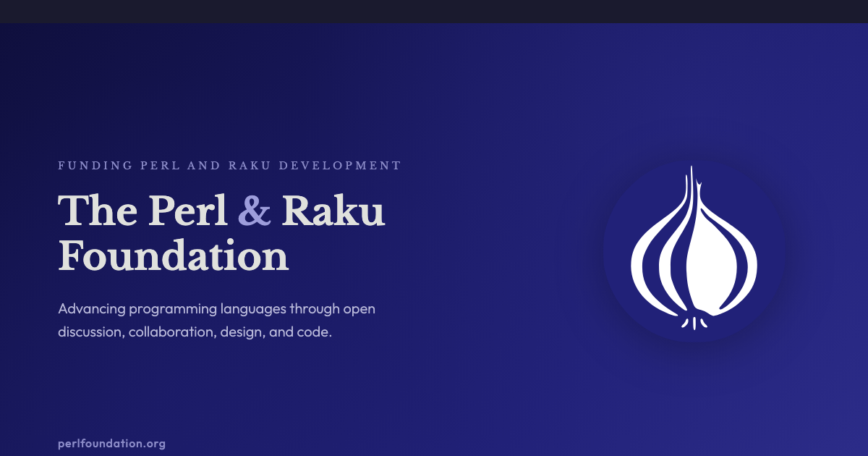Click the onion's stem tip at the logo top
This screenshot has width=868, height=456.
point(692,174)
